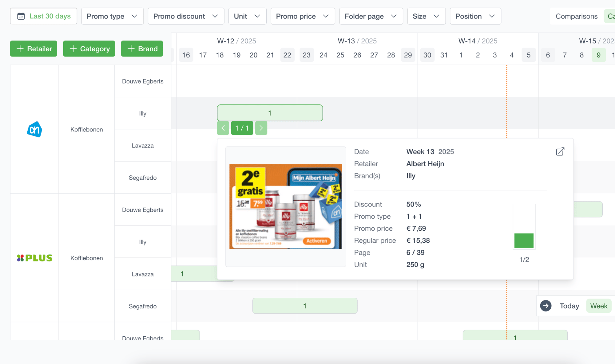Click the 50% discount value
The width and height of the screenshot is (615, 364).
[x=414, y=204]
